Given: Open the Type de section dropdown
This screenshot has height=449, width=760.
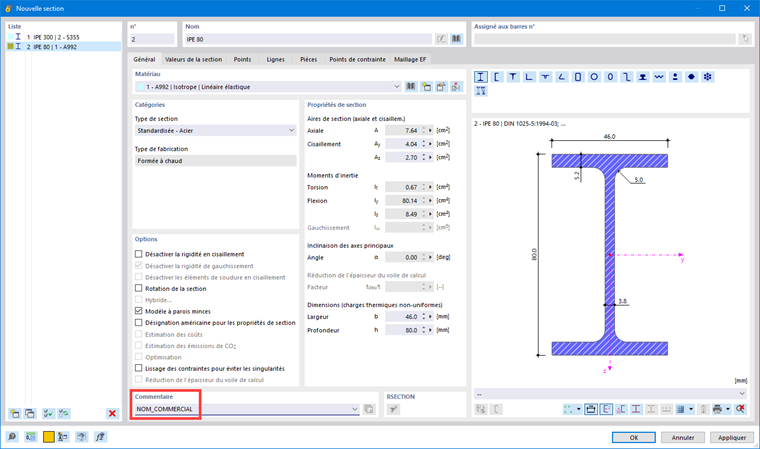Looking at the screenshot, I should pos(291,130).
